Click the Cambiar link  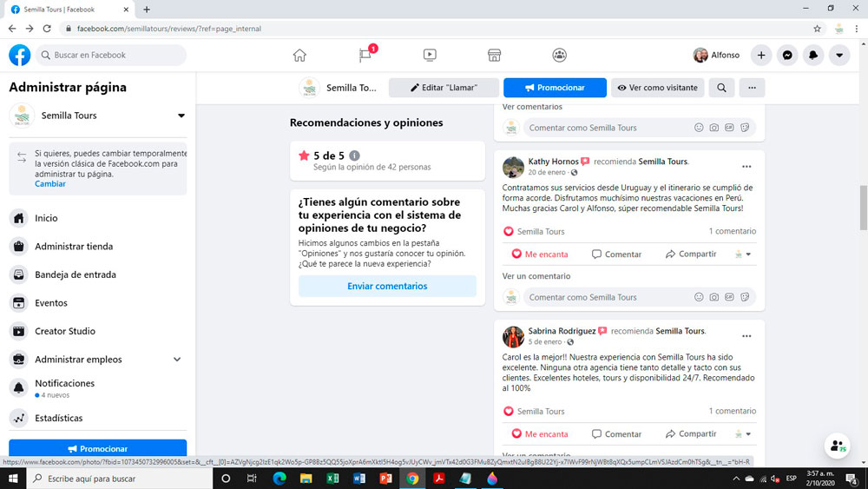click(x=49, y=184)
